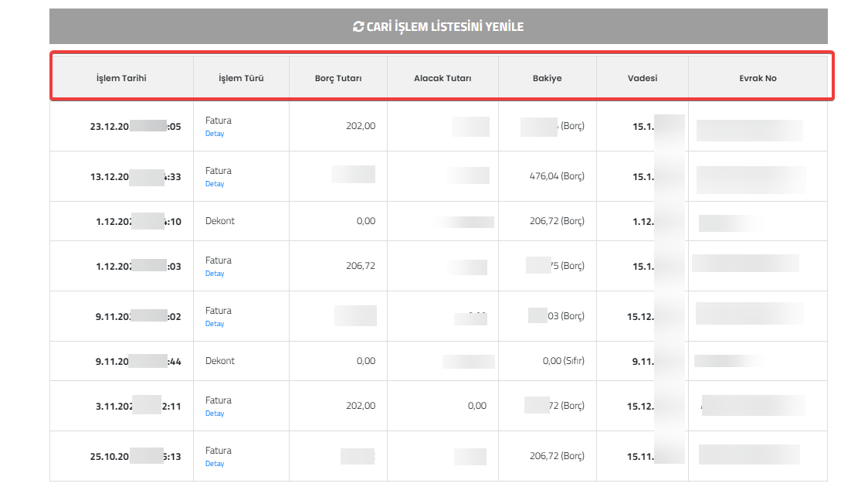Open Detay link for the 3.11 Fatura
The width and height of the screenshot is (868, 497).
(215, 414)
